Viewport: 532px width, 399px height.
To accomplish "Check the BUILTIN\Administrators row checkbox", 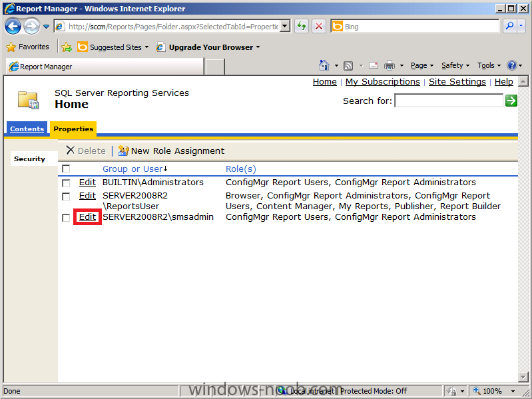I will click(x=66, y=183).
